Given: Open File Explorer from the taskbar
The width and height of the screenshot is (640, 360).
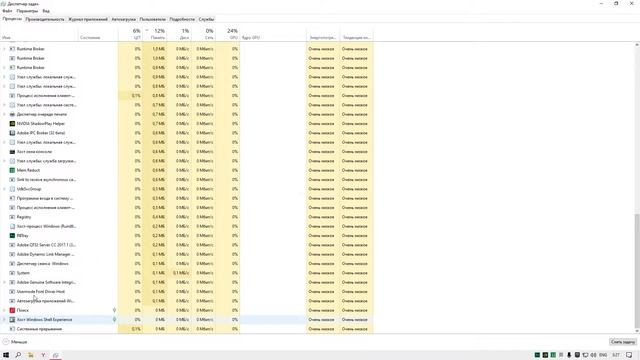Looking at the screenshot, I should click(31, 355).
